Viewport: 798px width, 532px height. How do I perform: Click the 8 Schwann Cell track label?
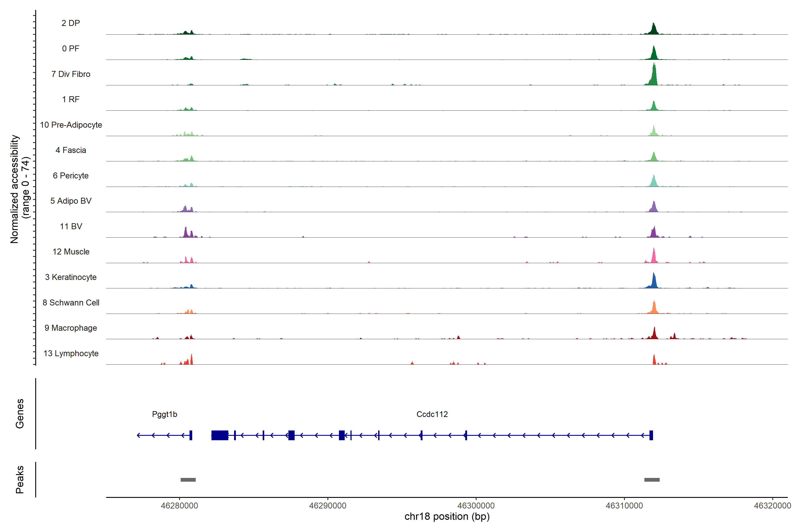tap(71, 302)
